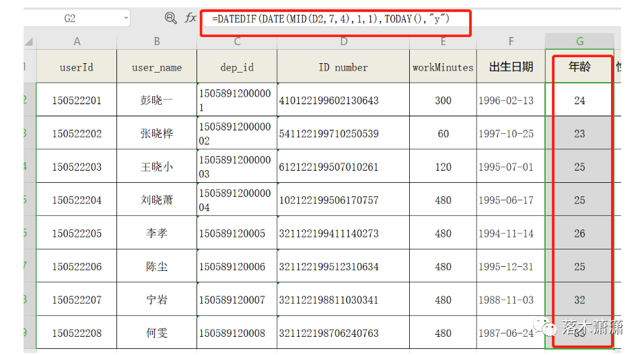Image resolution: width=644 pixels, height=355 pixels.
Task: Select column G header
Action: tap(579, 42)
